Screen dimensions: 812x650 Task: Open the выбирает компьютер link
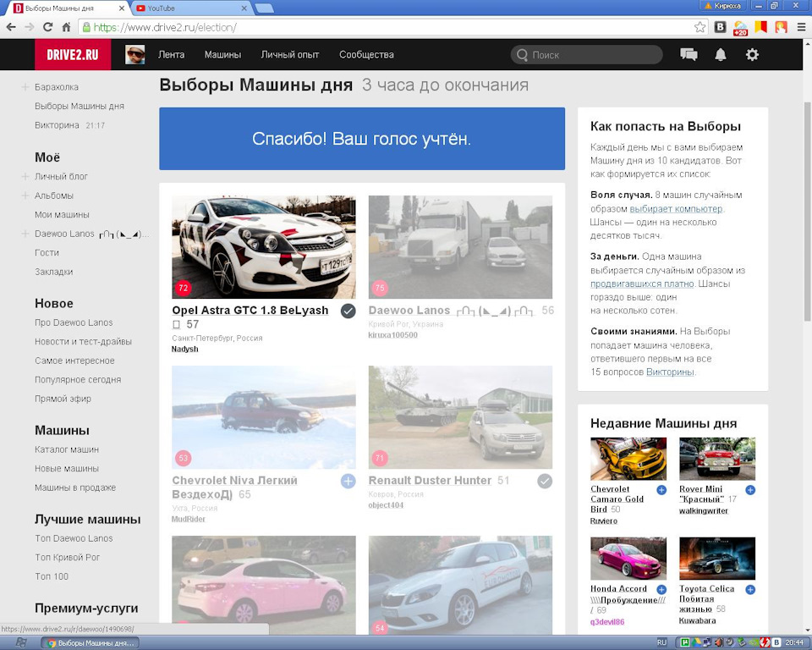[x=676, y=208]
